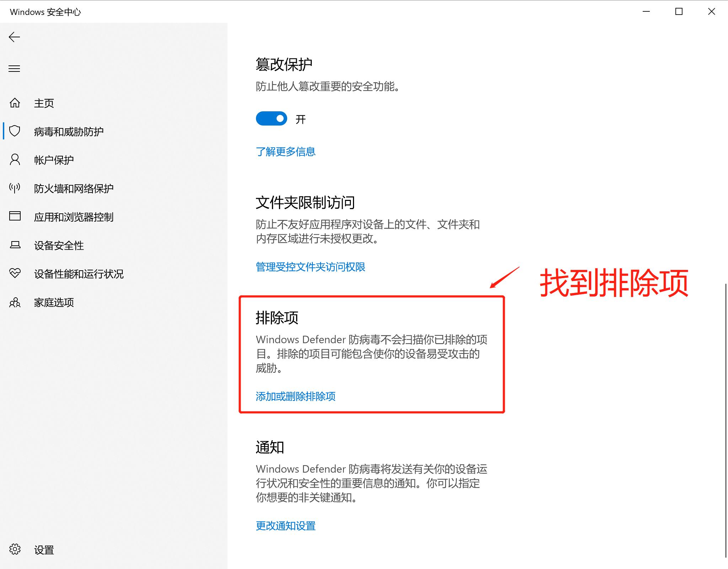Viewport: 728px width, 569px height.
Task: Click the family options people icon
Action: tap(15, 302)
